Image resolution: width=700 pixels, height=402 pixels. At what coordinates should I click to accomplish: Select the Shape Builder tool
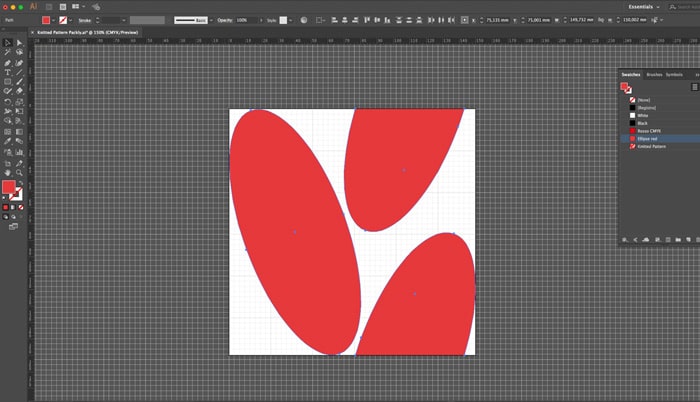click(x=8, y=121)
